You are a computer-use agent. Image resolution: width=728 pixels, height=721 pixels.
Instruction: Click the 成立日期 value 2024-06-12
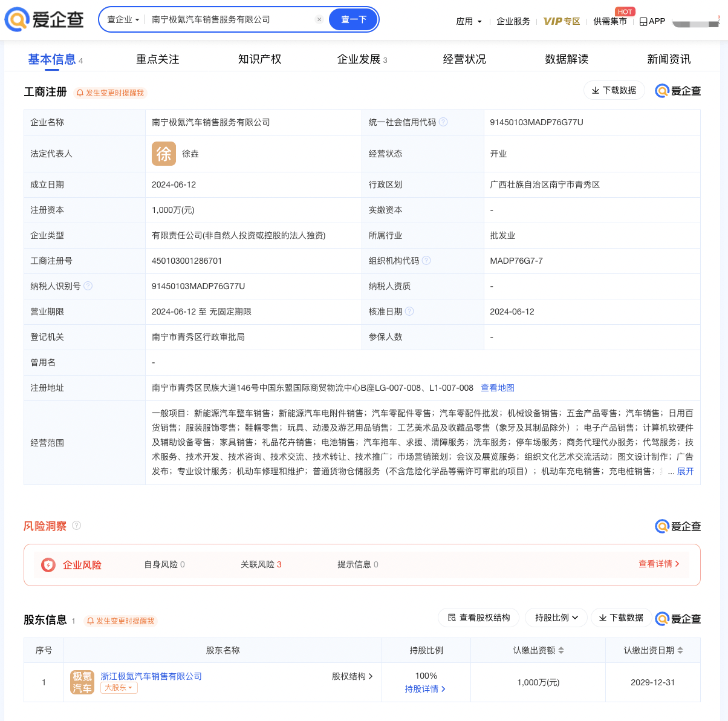click(174, 184)
